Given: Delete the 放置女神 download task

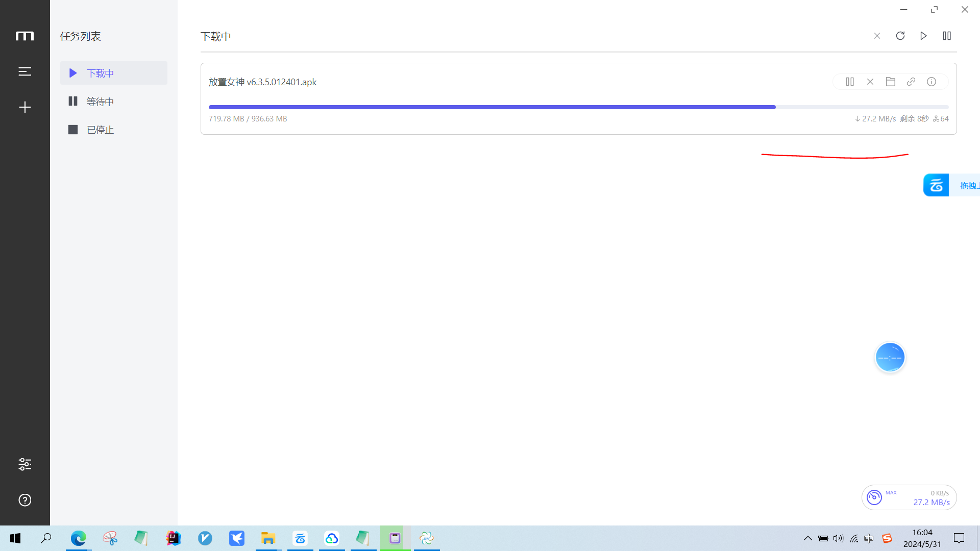Looking at the screenshot, I should coord(870,82).
